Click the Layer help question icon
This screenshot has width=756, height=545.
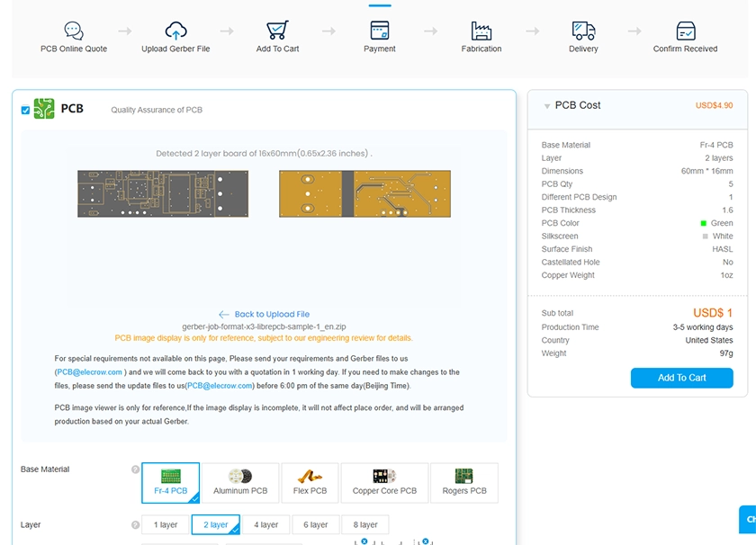pyautogui.click(x=136, y=524)
